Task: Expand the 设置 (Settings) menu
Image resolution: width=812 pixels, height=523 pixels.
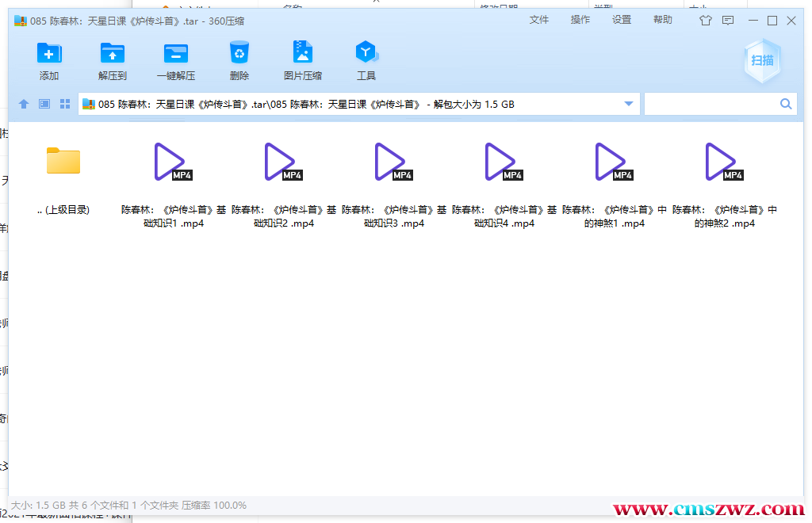Action: point(621,20)
